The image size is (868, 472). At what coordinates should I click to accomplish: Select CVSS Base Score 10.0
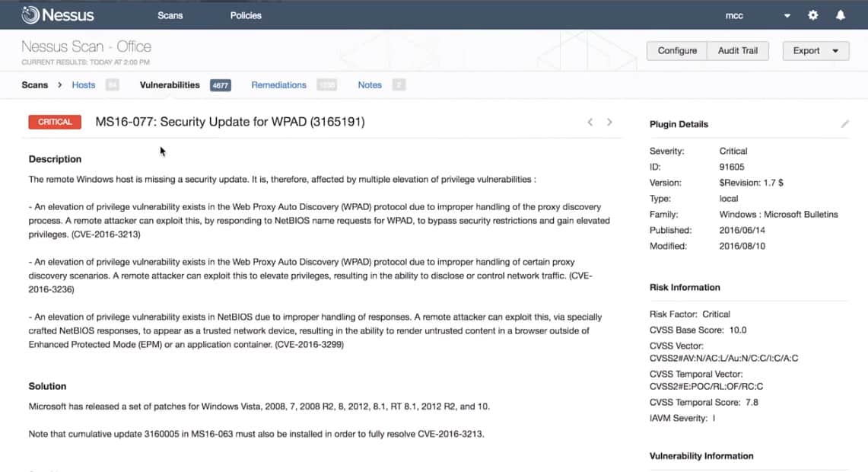(x=738, y=330)
